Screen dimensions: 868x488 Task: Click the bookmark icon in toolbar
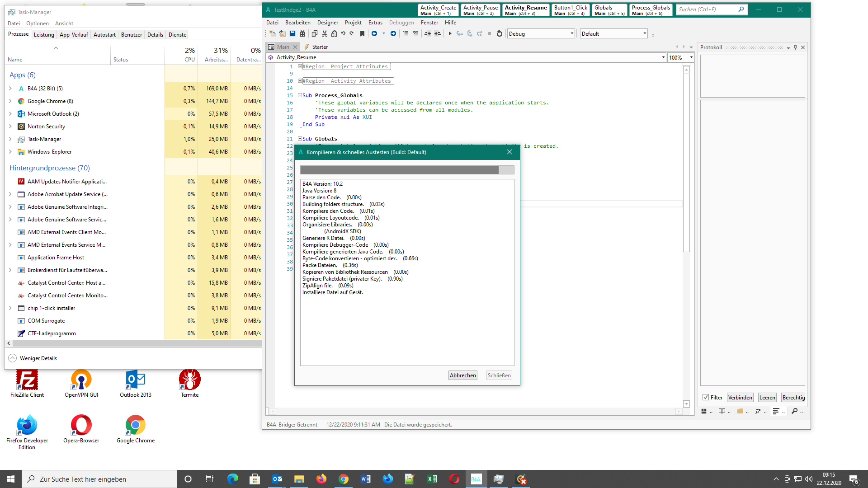click(x=362, y=33)
